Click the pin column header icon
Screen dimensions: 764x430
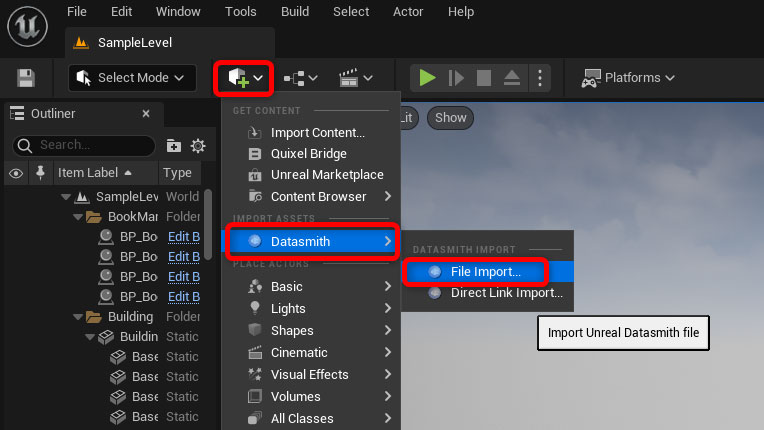(x=40, y=172)
